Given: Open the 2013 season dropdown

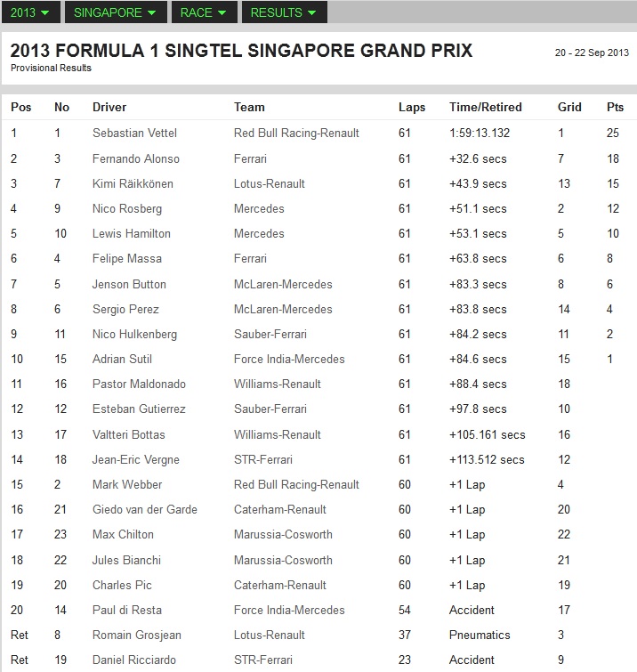Looking at the screenshot, I should tap(31, 12).
